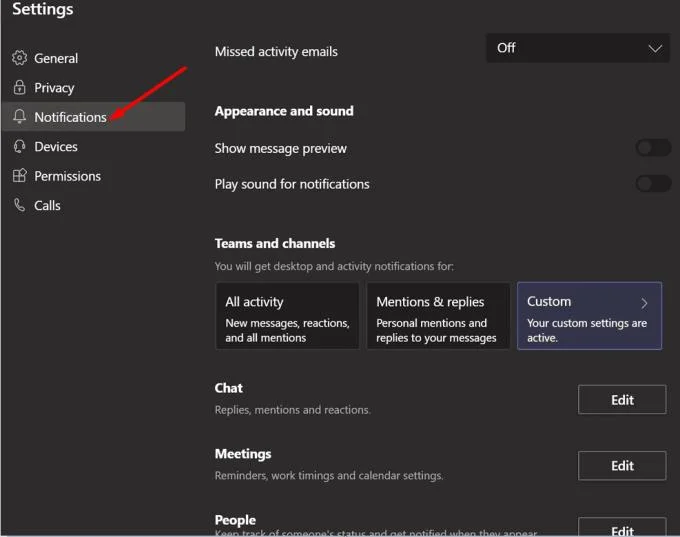Click the 'People' section heading

point(235,520)
